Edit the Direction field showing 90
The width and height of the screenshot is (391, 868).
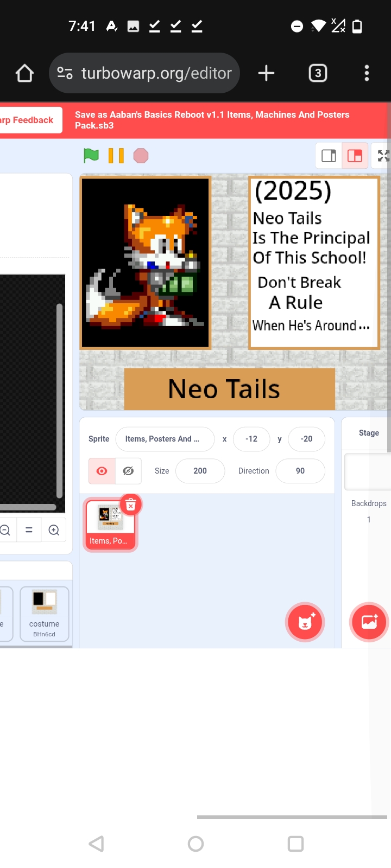pyautogui.click(x=300, y=471)
